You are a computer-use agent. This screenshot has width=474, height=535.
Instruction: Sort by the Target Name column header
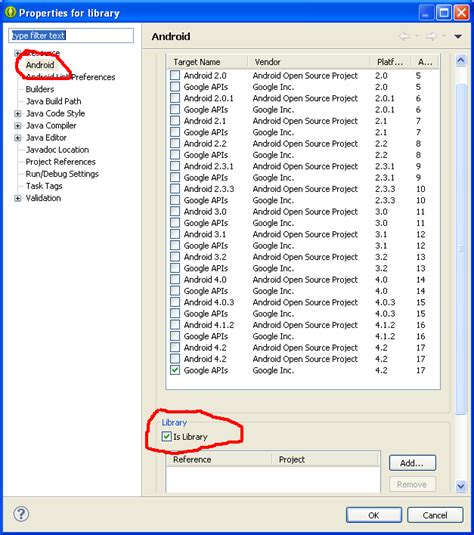click(x=208, y=62)
